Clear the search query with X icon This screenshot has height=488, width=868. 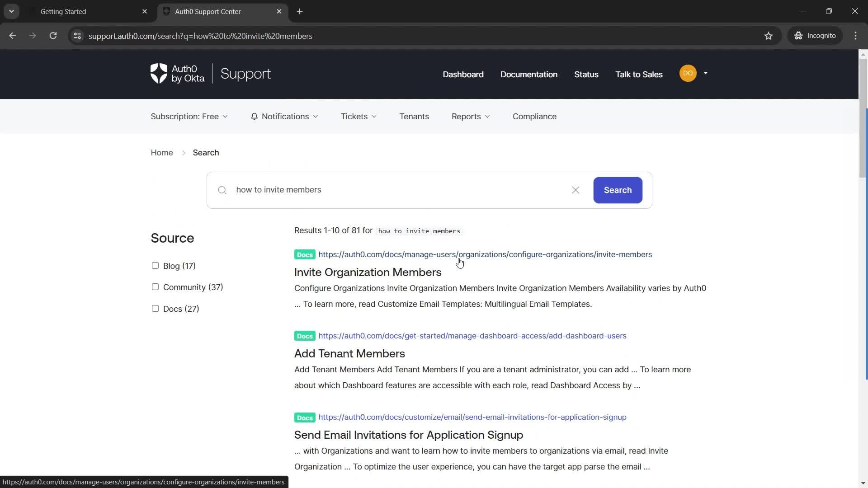(576, 190)
